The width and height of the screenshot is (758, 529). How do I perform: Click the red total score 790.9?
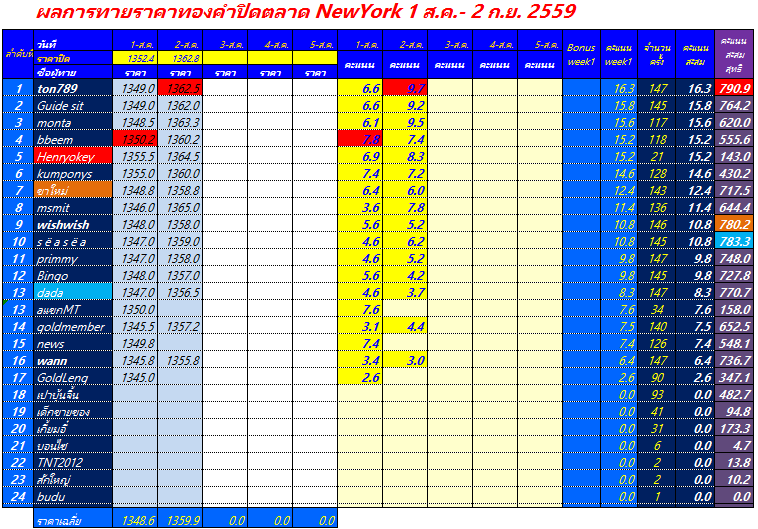[x=734, y=88]
